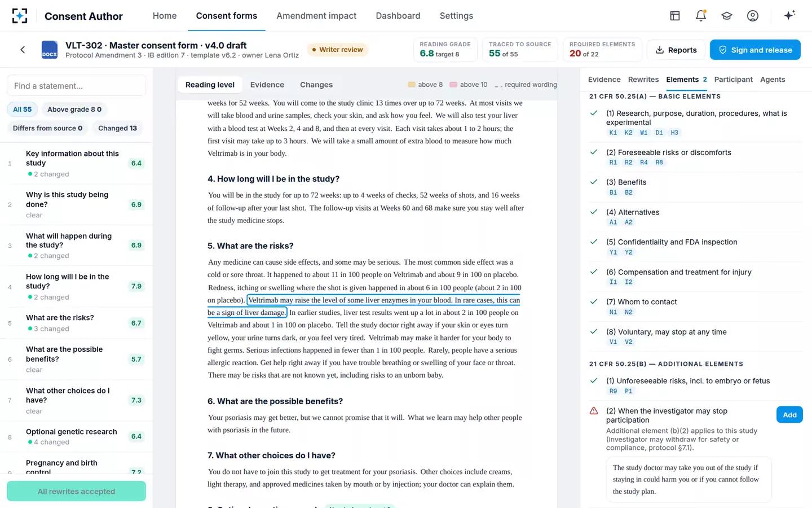The image size is (812, 508).
Task: Open the Rewrites side panel tab
Action: click(x=643, y=80)
